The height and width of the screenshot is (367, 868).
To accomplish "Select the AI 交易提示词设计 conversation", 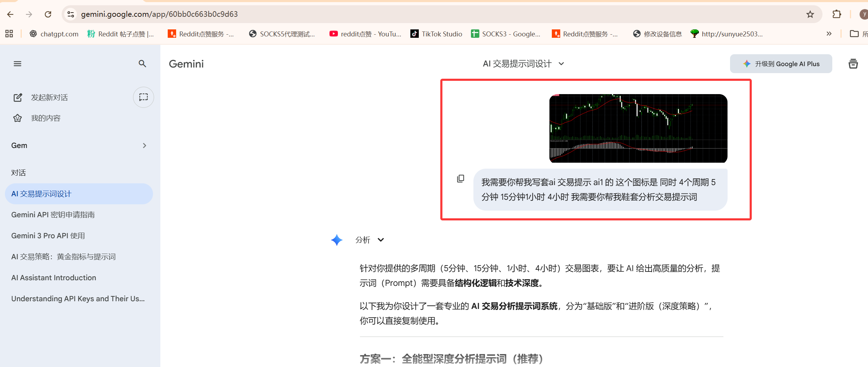I will tap(79, 194).
